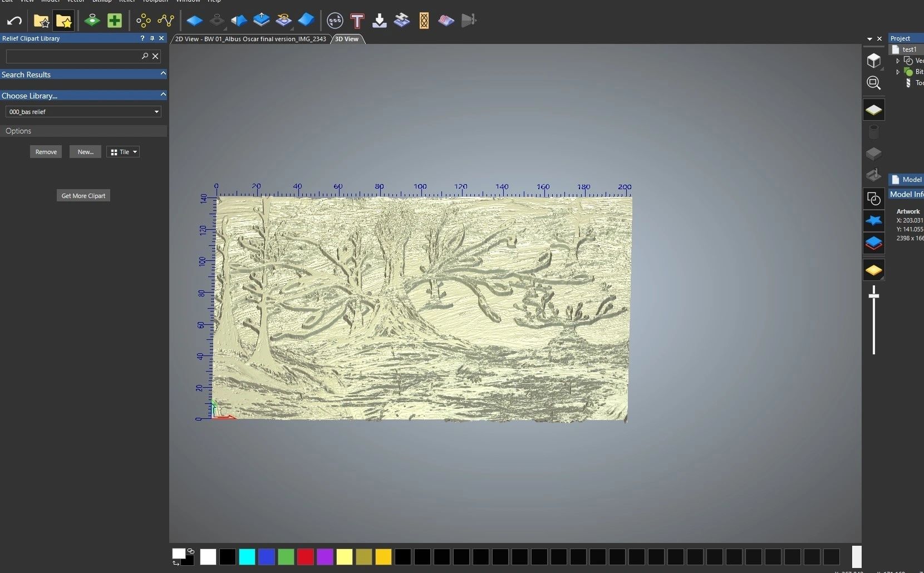Switch to the 2D View tab
This screenshot has width=924, height=573.
pos(250,39)
